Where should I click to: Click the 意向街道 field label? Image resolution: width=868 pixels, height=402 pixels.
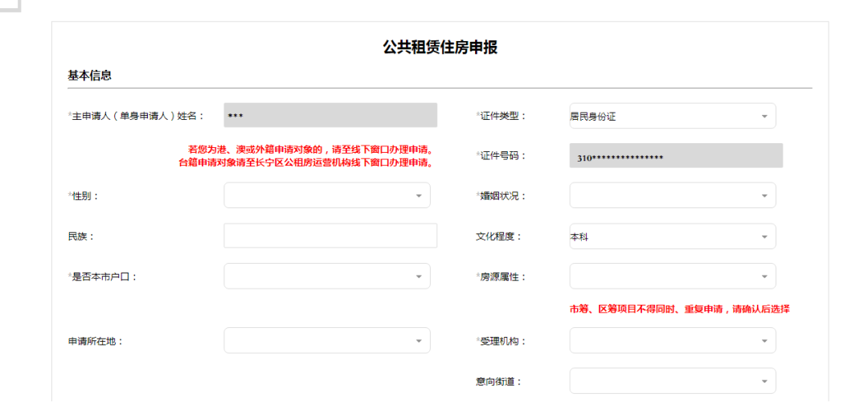[498, 381]
